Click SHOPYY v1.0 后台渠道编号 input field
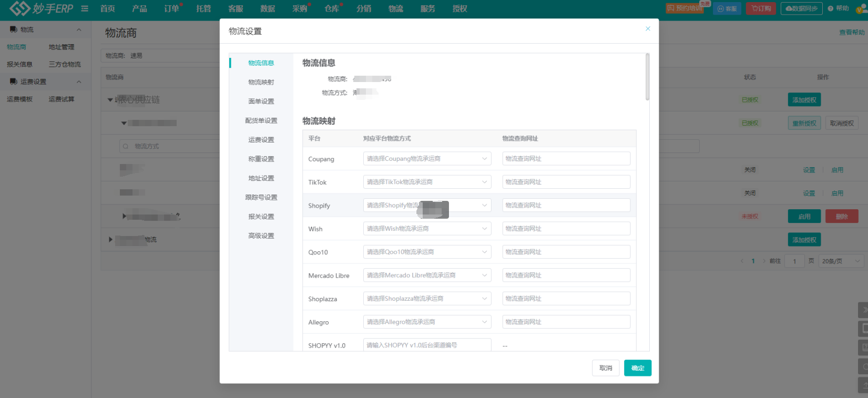The image size is (868, 398). (x=427, y=345)
